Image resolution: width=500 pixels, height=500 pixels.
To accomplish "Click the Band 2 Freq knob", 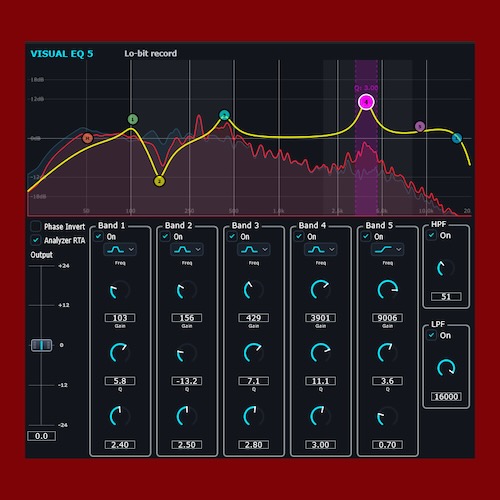I will click(187, 290).
